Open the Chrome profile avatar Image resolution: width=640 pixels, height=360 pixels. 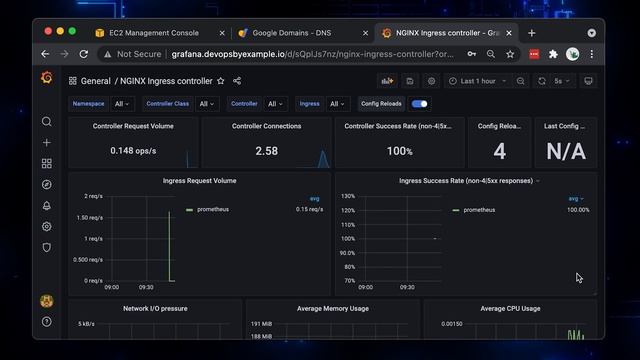572,54
